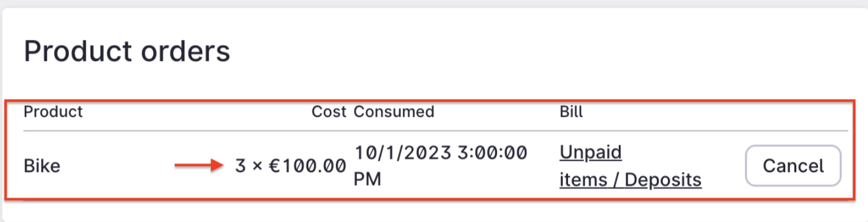868x222 pixels.
Task: Select the Bike product name
Action: [42, 166]
